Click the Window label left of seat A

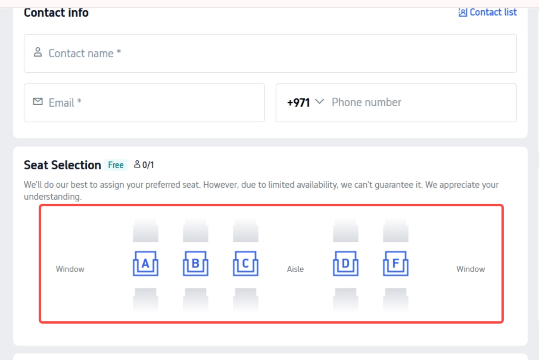70,269
